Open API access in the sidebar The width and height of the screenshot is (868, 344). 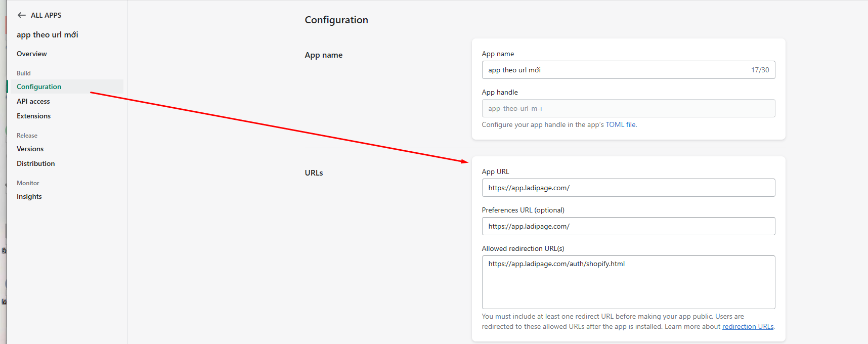tap(33, 101)
